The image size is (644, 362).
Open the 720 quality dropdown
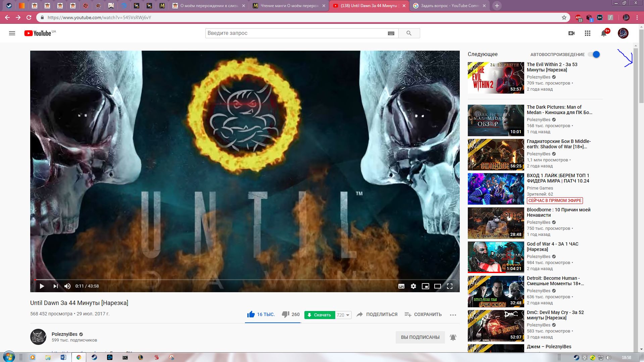click(343, 315)
